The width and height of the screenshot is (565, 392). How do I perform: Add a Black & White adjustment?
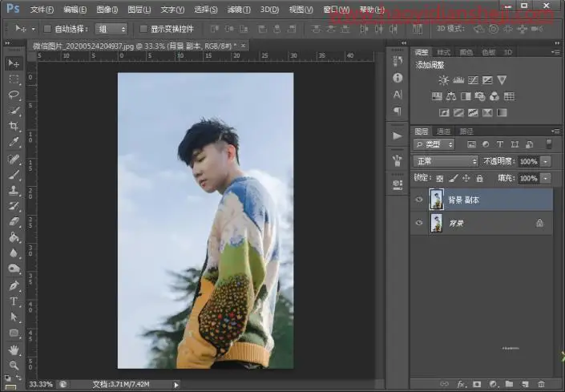click(466, 96)
